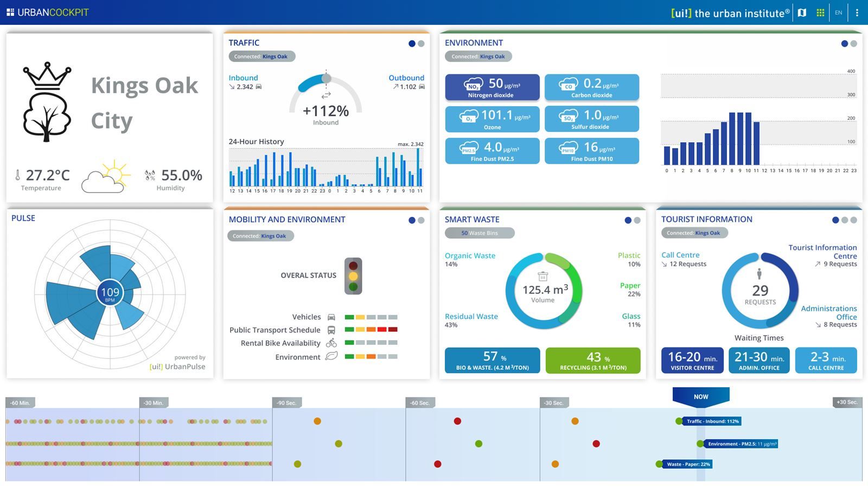
Task: Click the inbound traffic gauge knob
Action: point(326,78)
